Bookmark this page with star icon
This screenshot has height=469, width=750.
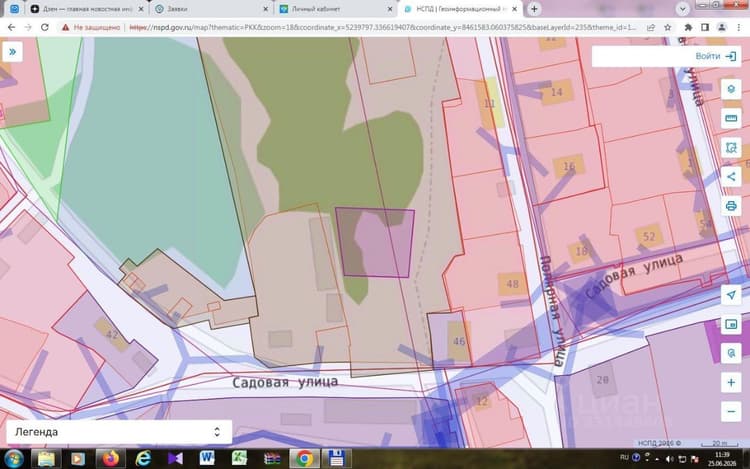coord(668,28)
